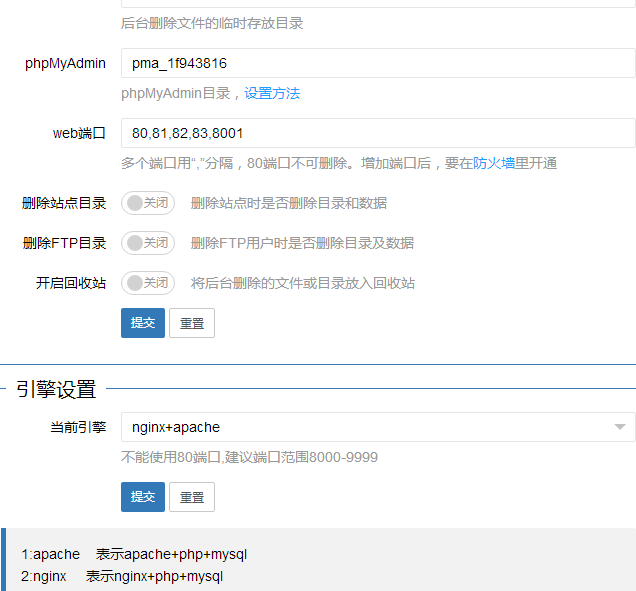The width and height of the screenshot is (636, 591).
Task: Submit engine settings with 提交 button
Action: (143, 497)
